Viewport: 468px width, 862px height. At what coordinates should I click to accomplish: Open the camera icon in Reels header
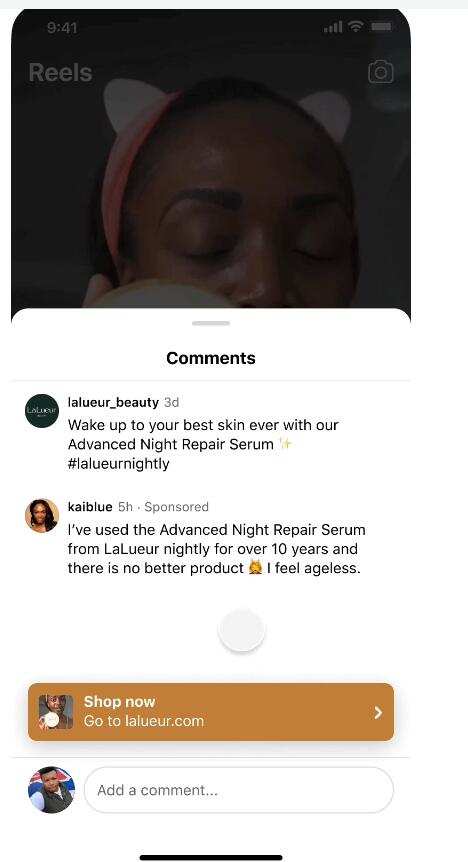click(x=381, y=72)
